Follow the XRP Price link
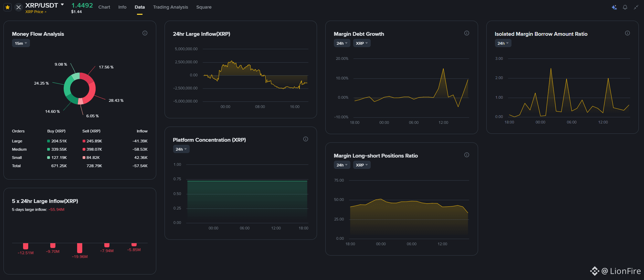 pos(36,12)
